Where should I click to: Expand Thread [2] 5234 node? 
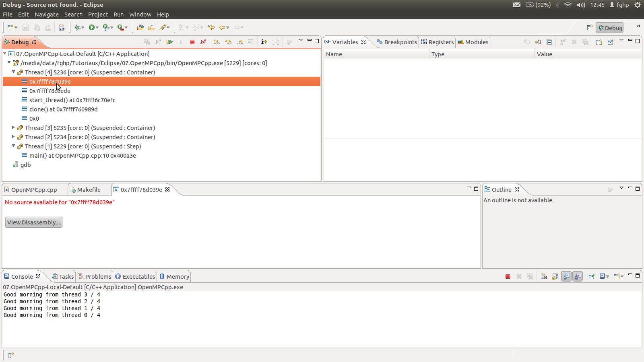point(13,137)
